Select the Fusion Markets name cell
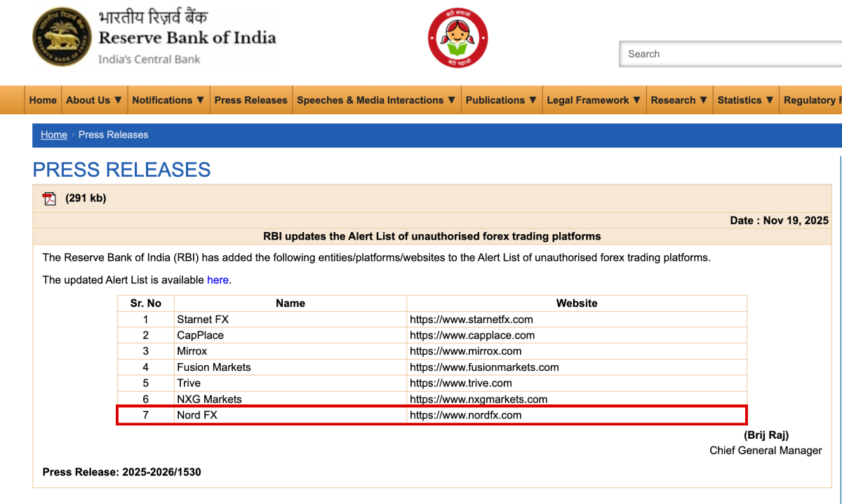842x504 pixels. (x=290, y=367)
